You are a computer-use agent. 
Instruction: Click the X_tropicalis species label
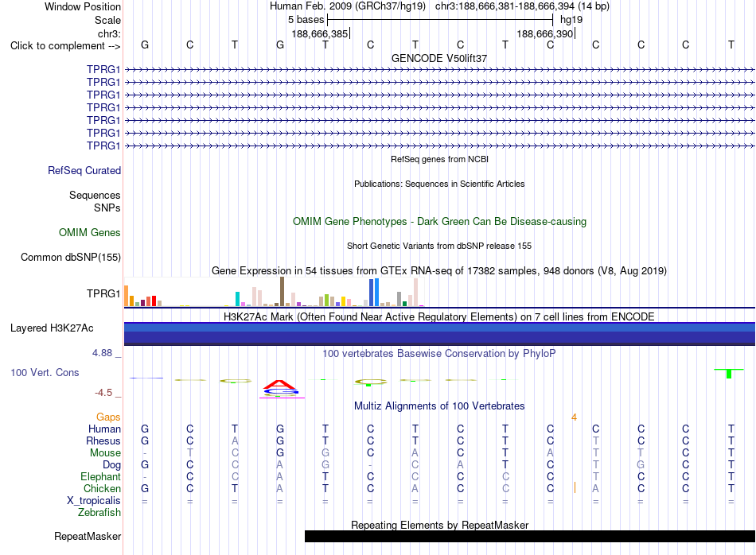(94, 501)
